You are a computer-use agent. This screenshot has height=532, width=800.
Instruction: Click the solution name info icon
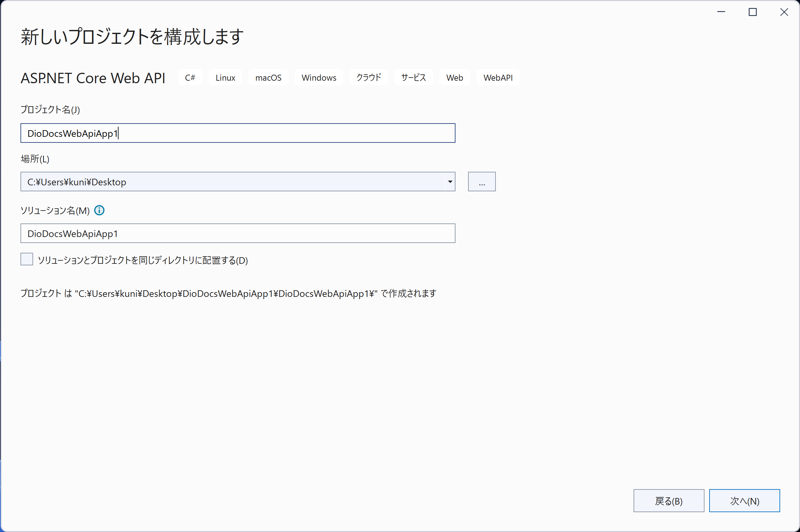pyautogui.click(x=99, y=210)
